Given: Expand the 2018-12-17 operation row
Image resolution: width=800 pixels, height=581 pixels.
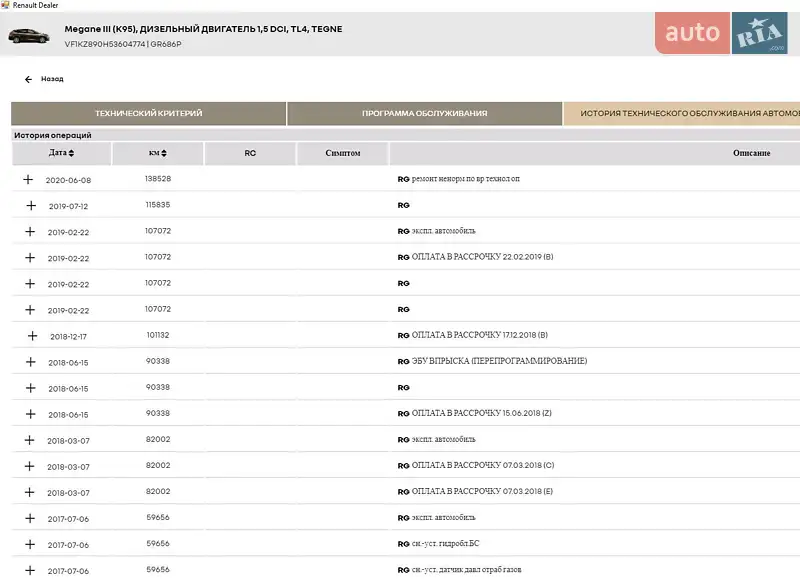Looking at the screenshot, I should click(32, 336).
